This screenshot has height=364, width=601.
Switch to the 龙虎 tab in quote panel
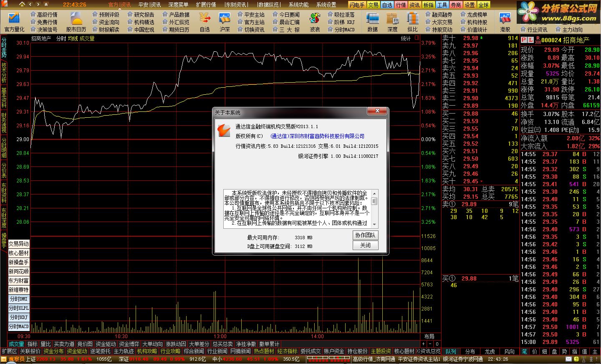point(490,351)
